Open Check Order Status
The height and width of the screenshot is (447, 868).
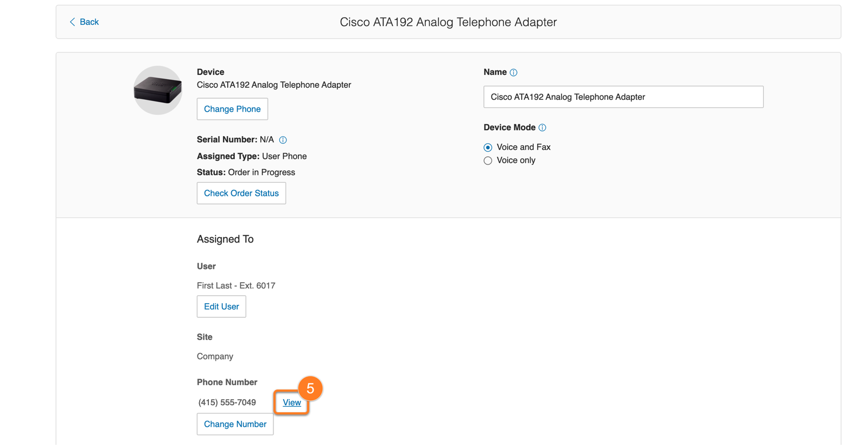pos(241,193)
